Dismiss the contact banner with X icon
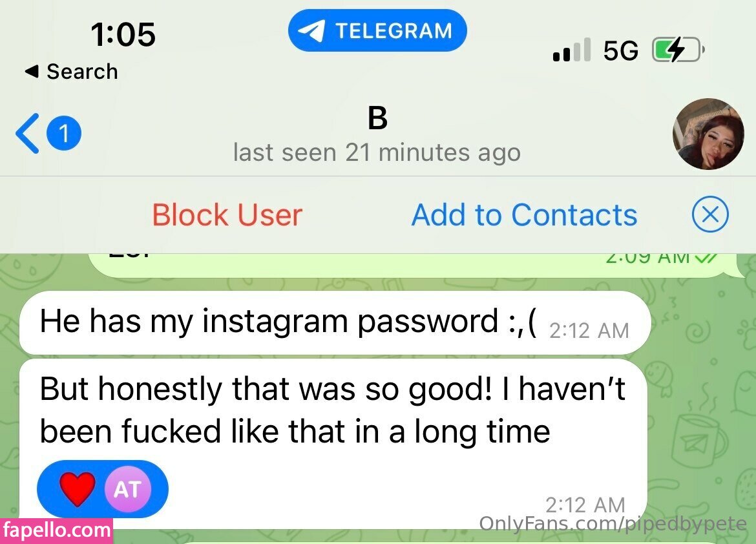The width and height of the screenshot is (756, 544). pos(710,214)
